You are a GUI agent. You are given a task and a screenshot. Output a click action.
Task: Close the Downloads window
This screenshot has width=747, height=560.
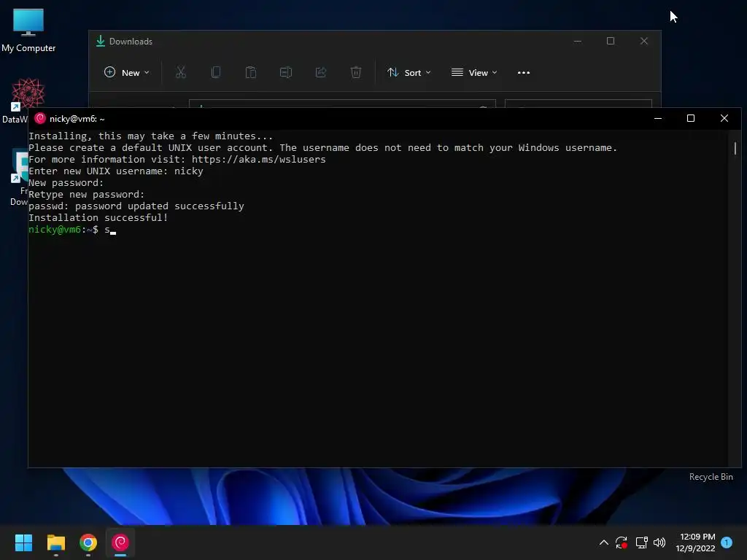point(644,42)
